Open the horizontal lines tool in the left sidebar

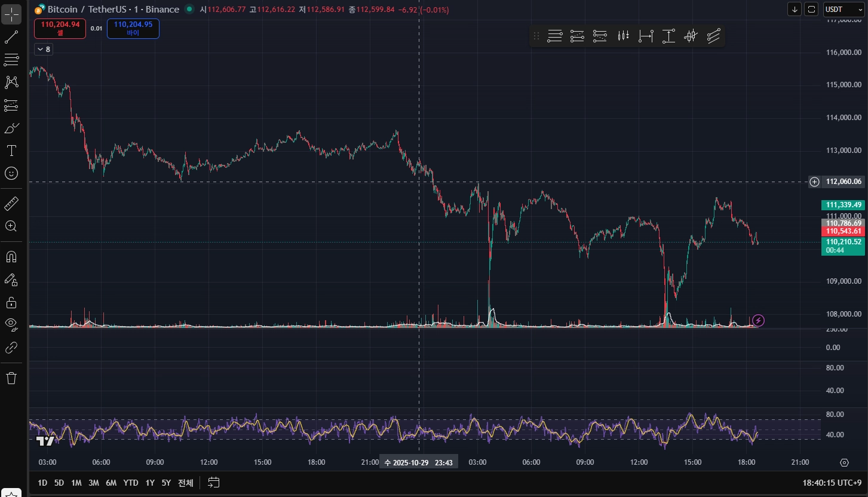(11, 60)
